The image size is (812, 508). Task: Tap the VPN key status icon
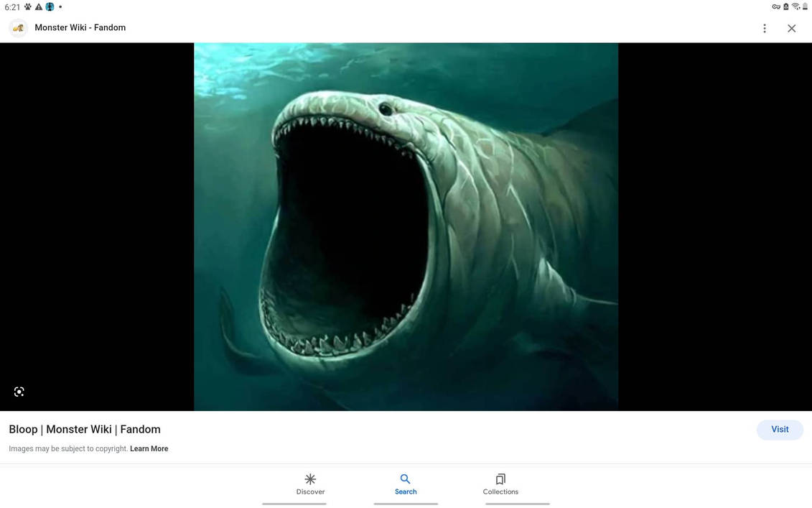coord(776,6)
